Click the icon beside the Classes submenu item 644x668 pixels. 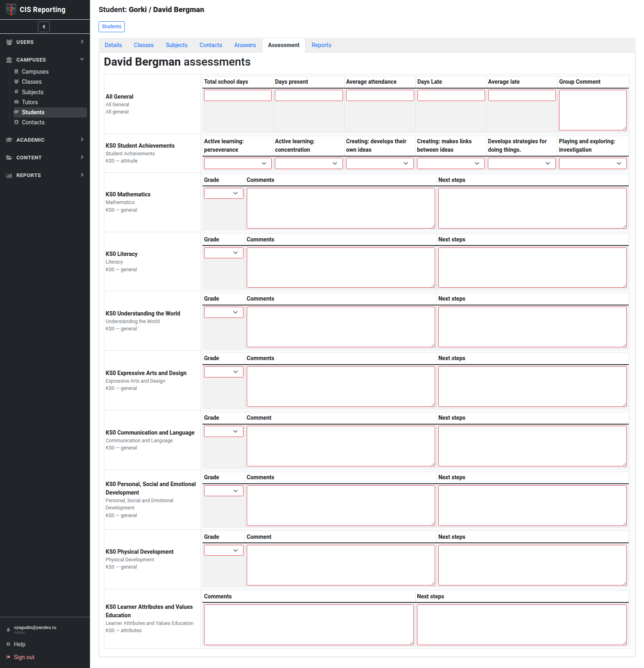(17, 82)
